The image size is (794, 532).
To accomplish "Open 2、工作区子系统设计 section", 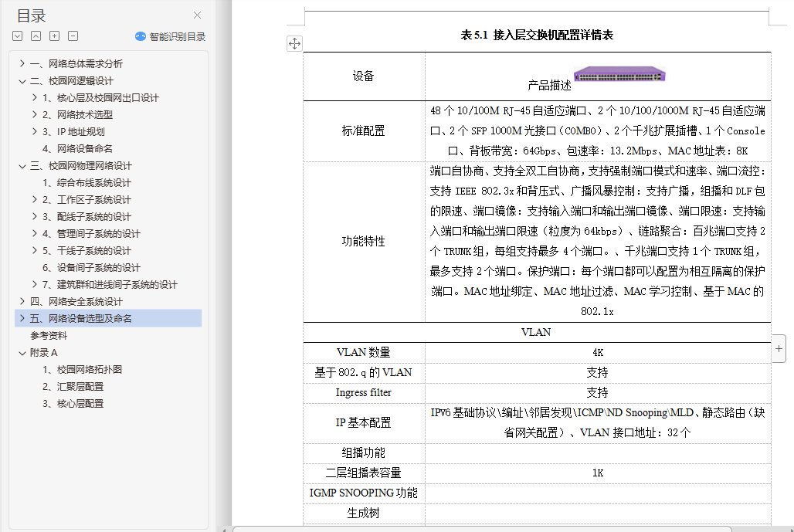I will point(87,200).
